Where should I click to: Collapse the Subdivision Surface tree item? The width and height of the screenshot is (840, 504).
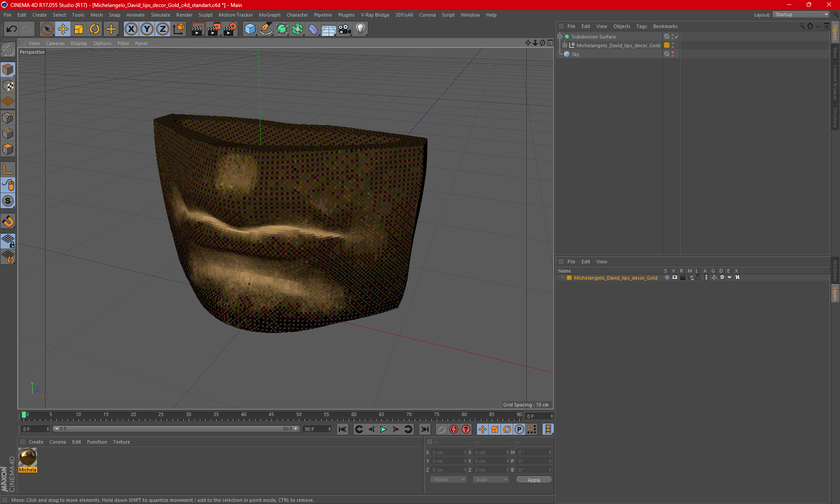[x=560, y=37]
